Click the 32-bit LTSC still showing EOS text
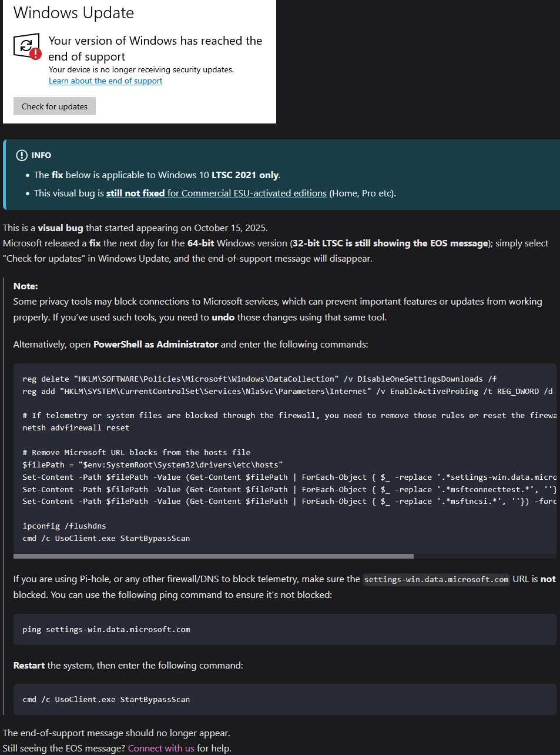The width and height of the screenshot is (560, 755). coord(391,243)
